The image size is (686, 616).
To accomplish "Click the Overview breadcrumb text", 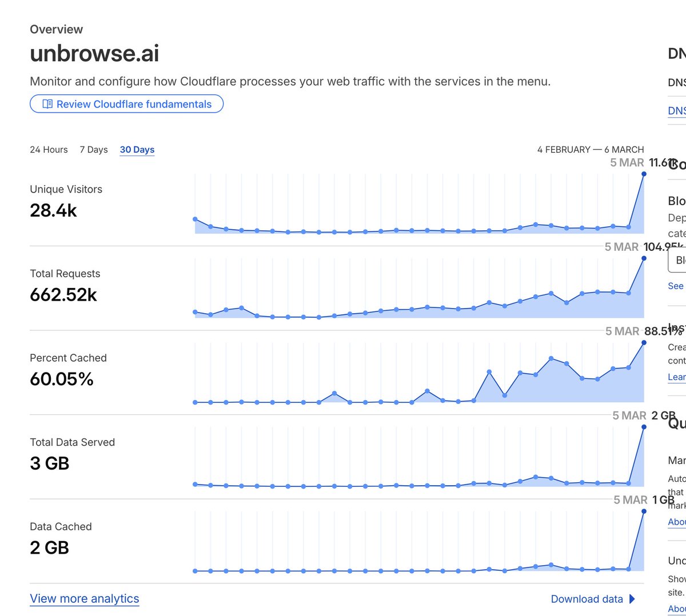I will click(x=56, y=29).
